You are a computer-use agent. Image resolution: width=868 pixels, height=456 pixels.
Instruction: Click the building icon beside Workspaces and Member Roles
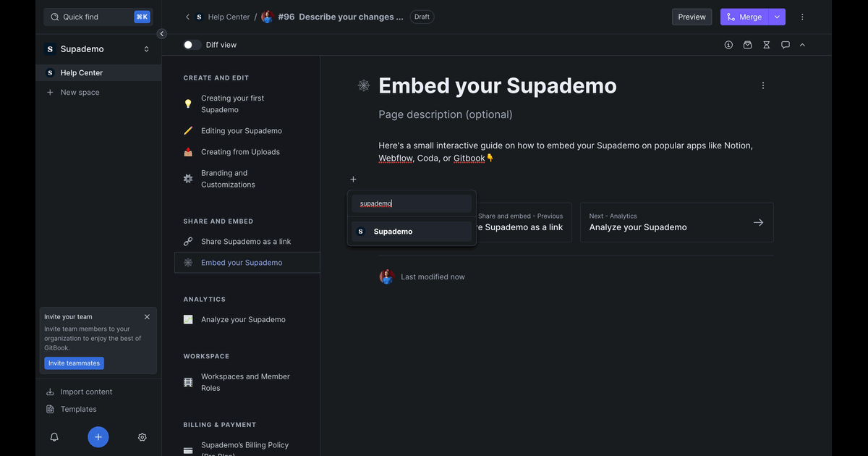188,382
